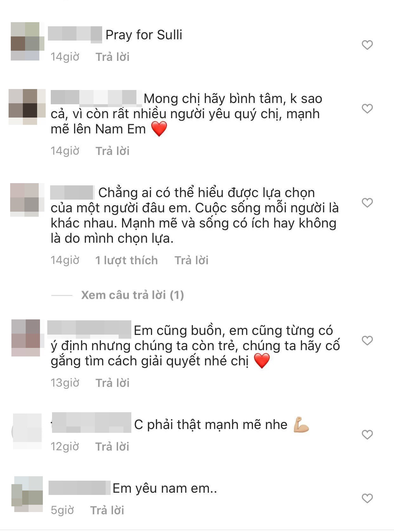
Task: Like the 'C phải thật mạnh mẽ nhe' comment
Action: pos(367,435)
